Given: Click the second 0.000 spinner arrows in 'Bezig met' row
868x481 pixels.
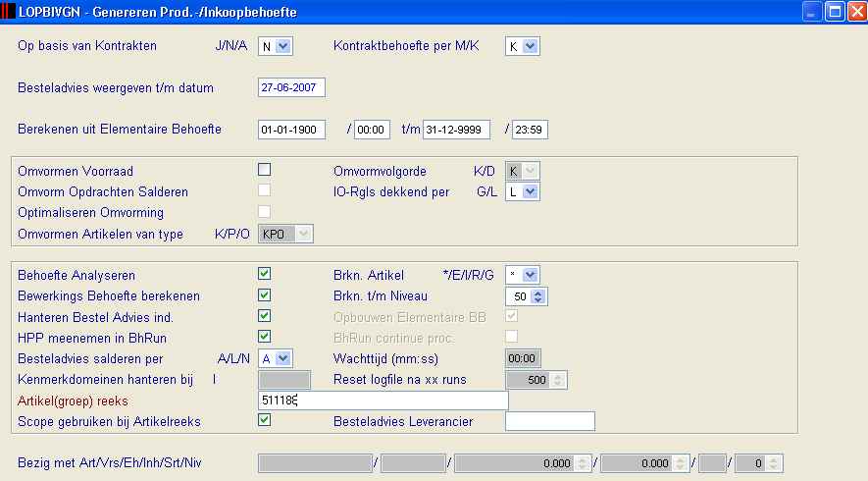Looking at the screenshot, I should [680, 463].
